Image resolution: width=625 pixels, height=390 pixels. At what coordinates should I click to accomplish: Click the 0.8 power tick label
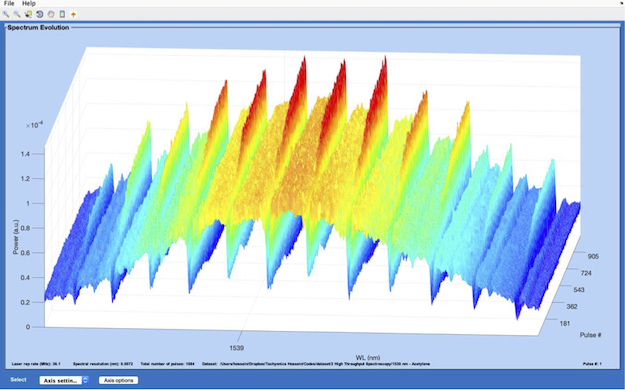(x=25, y=228)
